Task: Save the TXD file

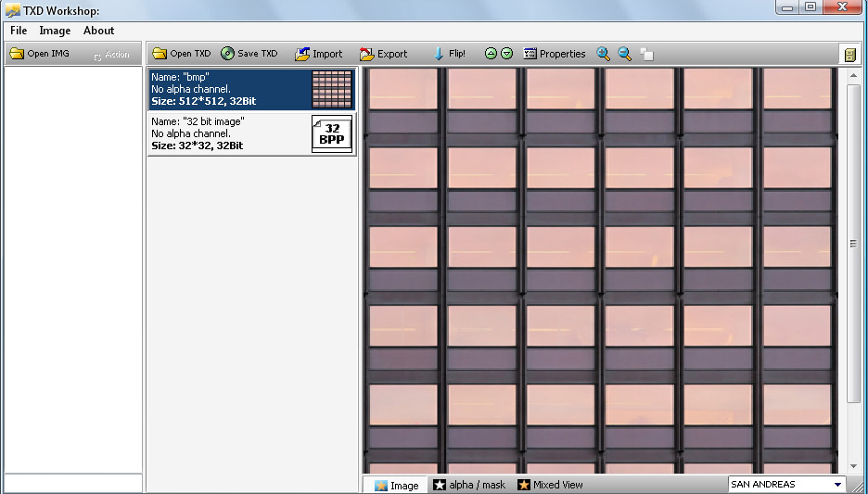Action: pos(249,54)
